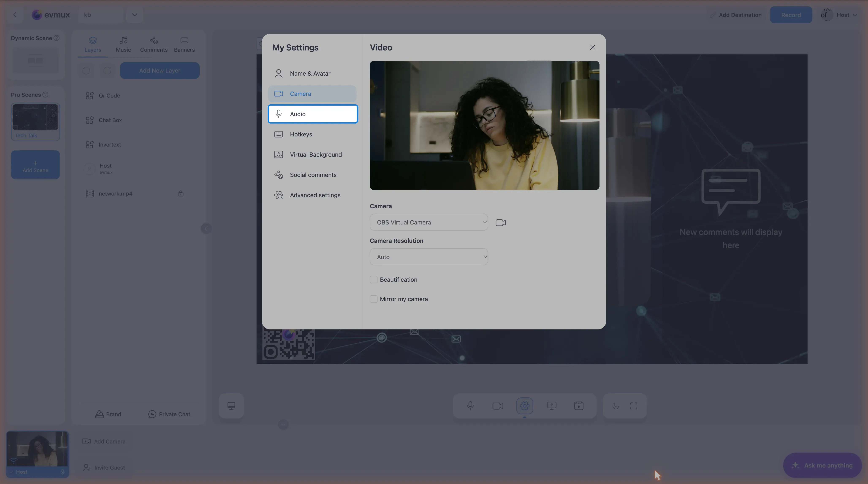Toggle the camera in bottom toolbar
868x484 pixels.
point(498,406)
